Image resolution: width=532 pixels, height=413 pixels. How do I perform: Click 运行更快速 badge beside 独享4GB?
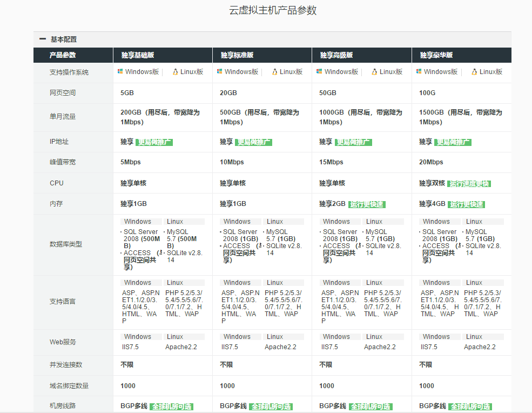click(466, 204)
